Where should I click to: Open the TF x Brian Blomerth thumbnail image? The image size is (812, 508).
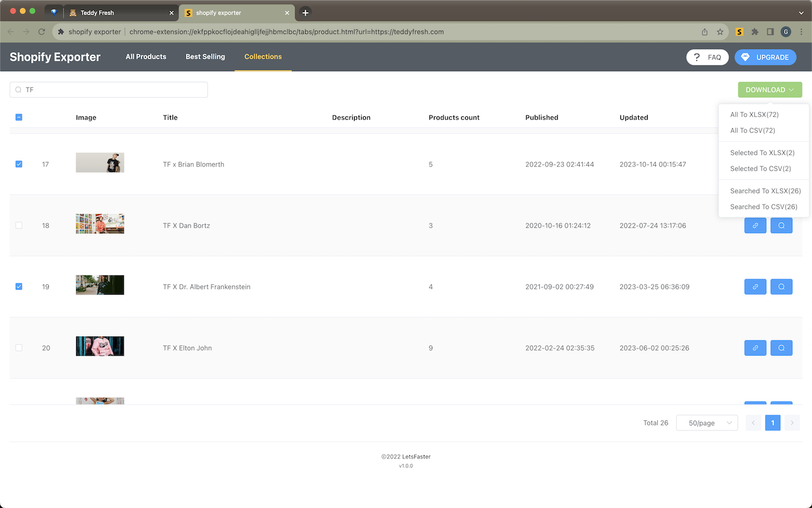[100, 163]
